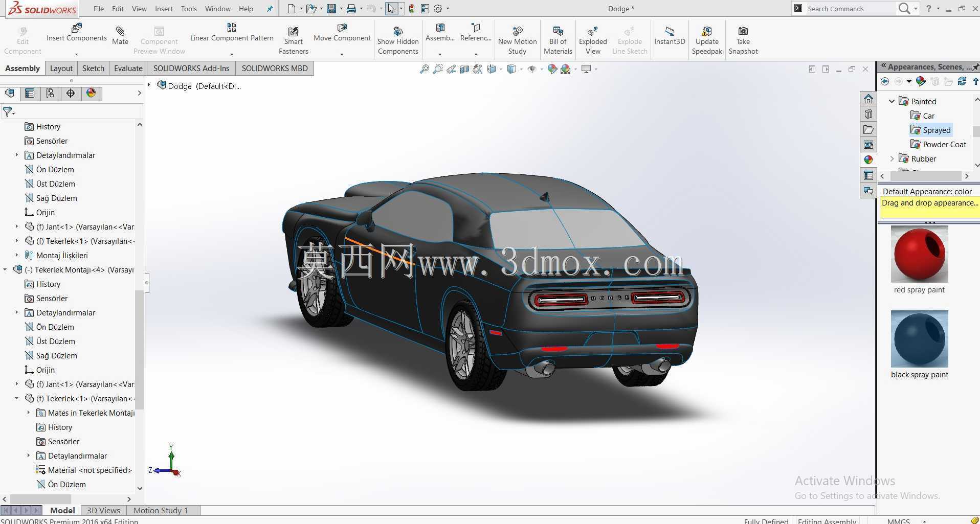
Task: Open Linear Component Pattern dropdown arrow
Action: [232, 54]
